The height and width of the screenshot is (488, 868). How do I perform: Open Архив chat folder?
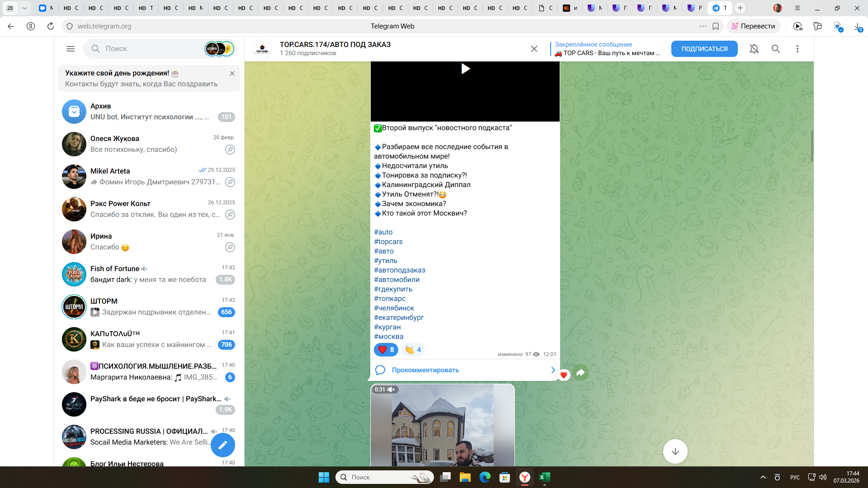[149, 112]
